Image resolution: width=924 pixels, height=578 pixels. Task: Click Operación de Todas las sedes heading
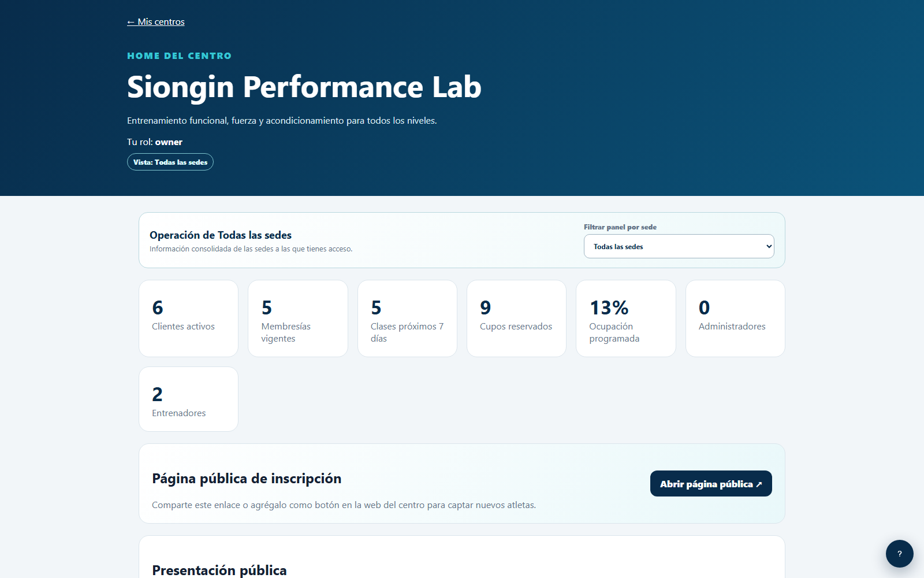click(221, 235)
